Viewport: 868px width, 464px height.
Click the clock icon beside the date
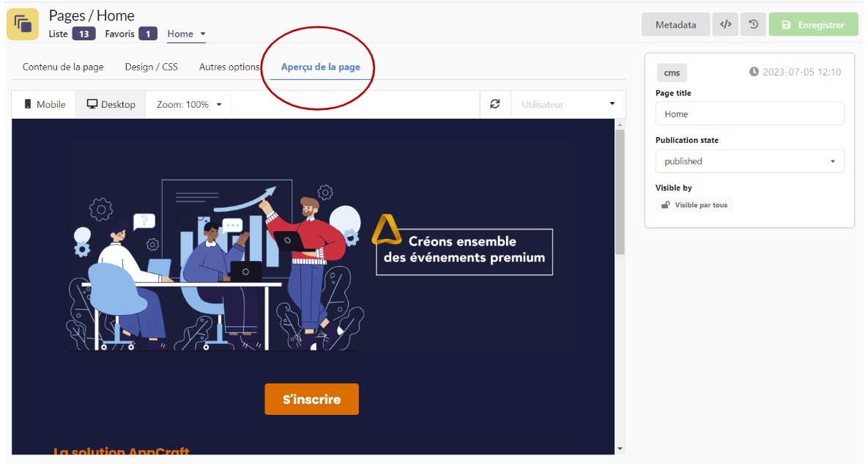[x=754, y=72]
